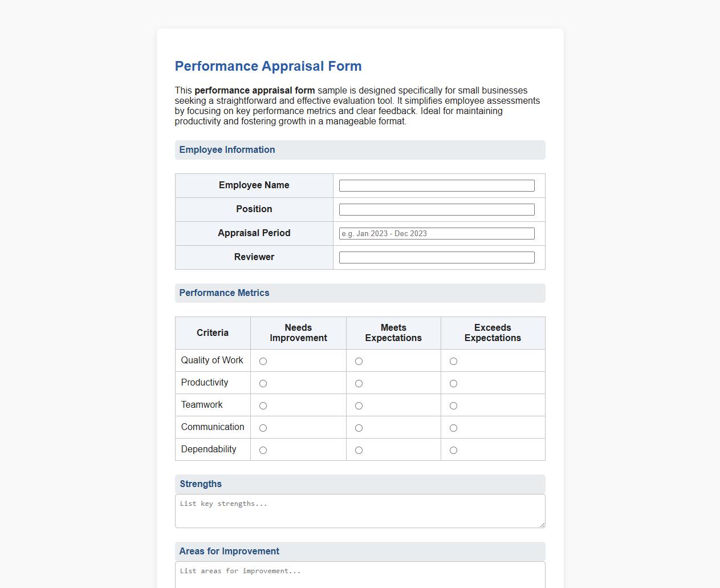720x588 pixels.
Task: Click the Employee Information section header
Action: coord(227,149)
